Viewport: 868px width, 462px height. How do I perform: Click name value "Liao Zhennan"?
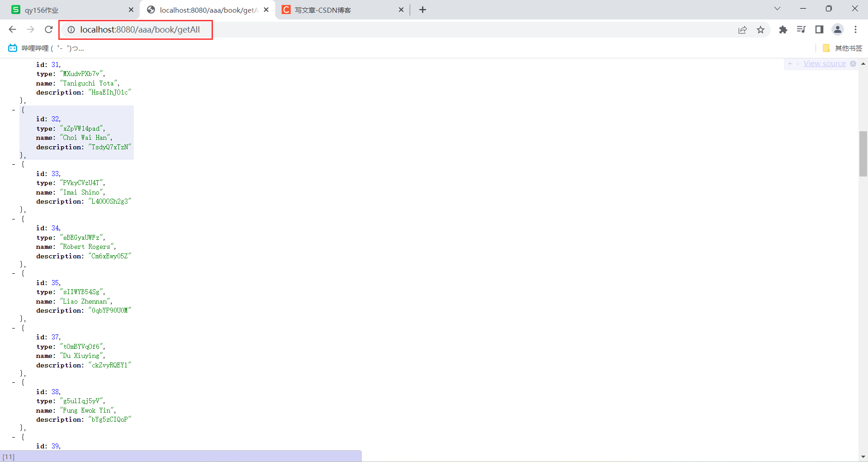[85, 301]
